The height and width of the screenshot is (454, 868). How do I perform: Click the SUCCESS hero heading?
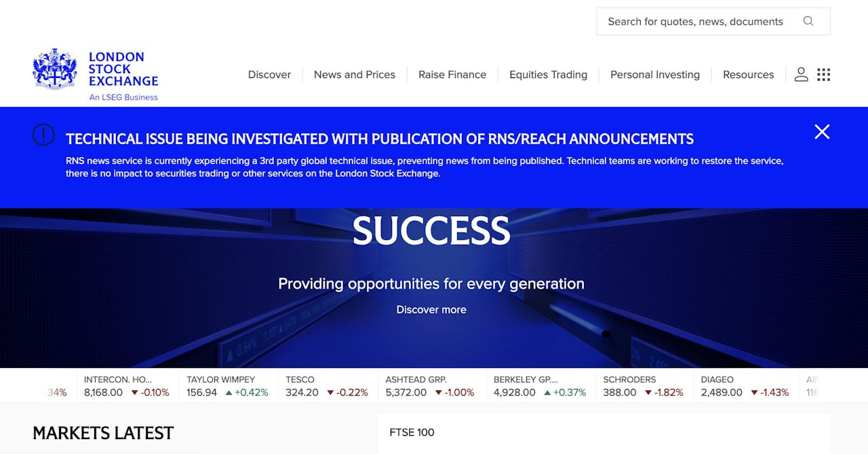pos(431,230)
